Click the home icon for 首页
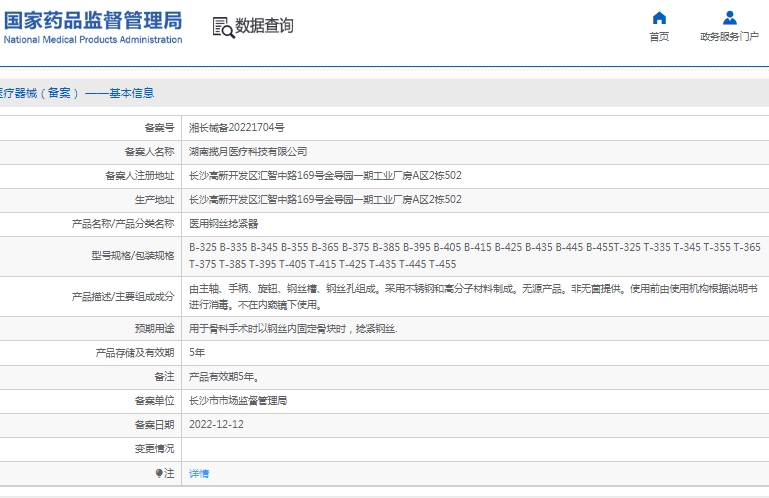This screenshot has height=498, width=769. [x=659, y=18]
